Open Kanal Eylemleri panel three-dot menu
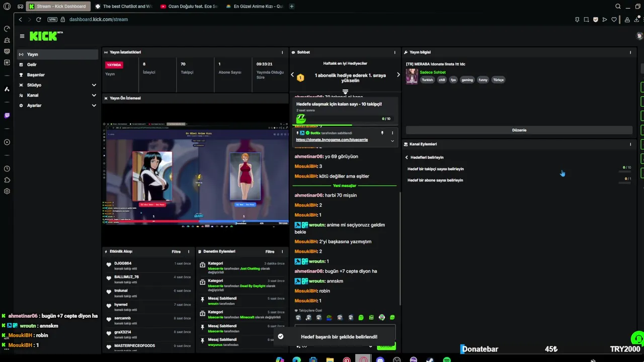This screenshot has width=644, height=362. tap(630, 144)
